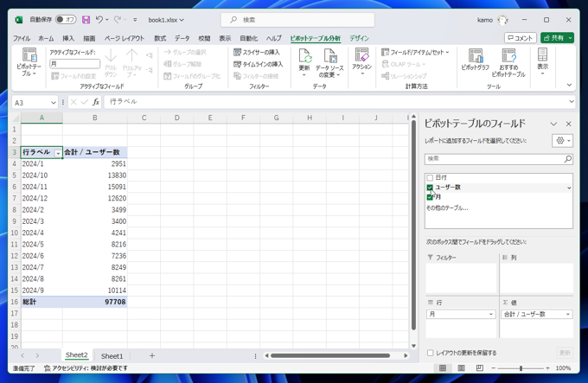
Task: Click the vertical scrollbar thumb
Action: [413, 226]
